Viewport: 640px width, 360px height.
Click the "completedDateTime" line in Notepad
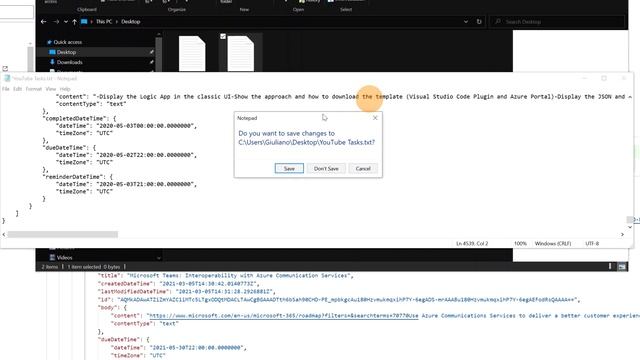(x=79, y=119)
